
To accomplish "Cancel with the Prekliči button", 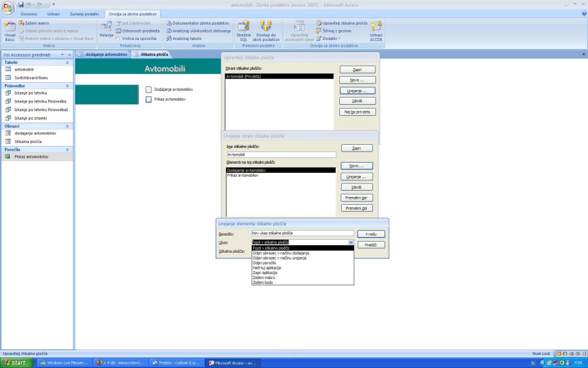I will (x=371, y=245).
